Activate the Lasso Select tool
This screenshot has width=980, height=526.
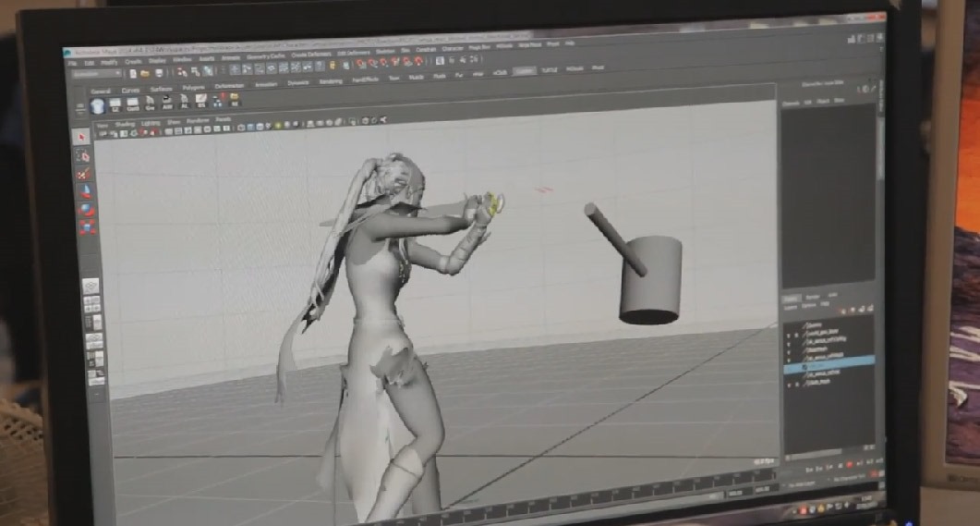point(82,153)
